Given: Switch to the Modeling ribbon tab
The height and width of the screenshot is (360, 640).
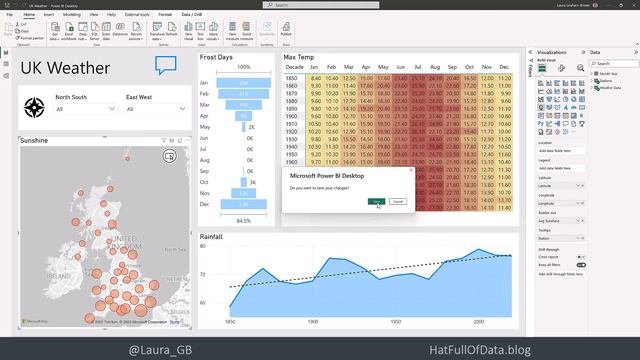Looking at the screenshot, I should pyautogui.click(x=72, y=15).
